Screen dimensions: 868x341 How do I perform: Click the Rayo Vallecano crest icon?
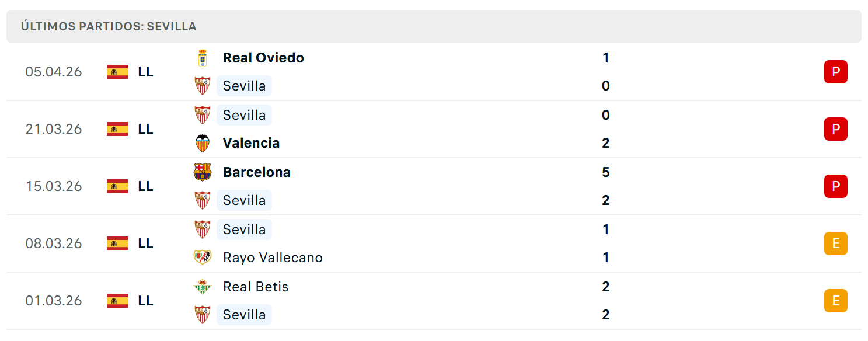point(203,258)
